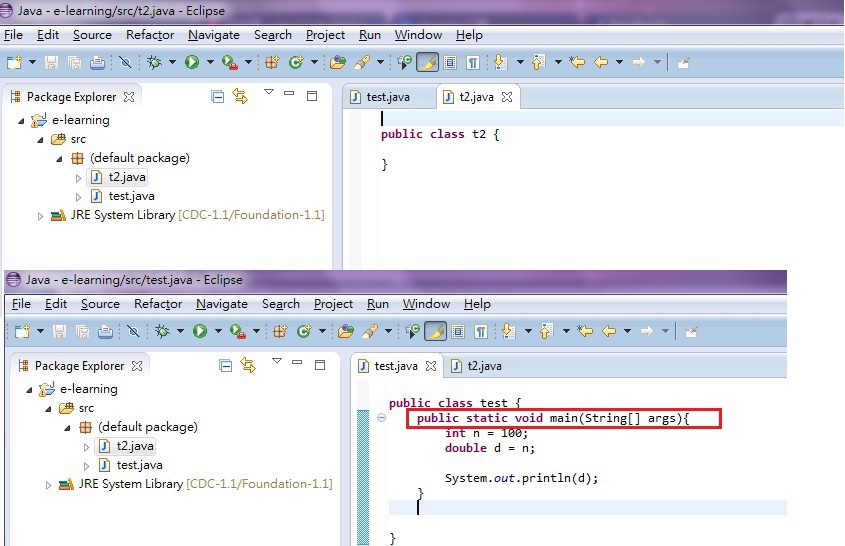Screen dimensions: 845x546
Task: Click Run External Tools in the bottom Eclipse toolbar
Action: tap(238, 331)
